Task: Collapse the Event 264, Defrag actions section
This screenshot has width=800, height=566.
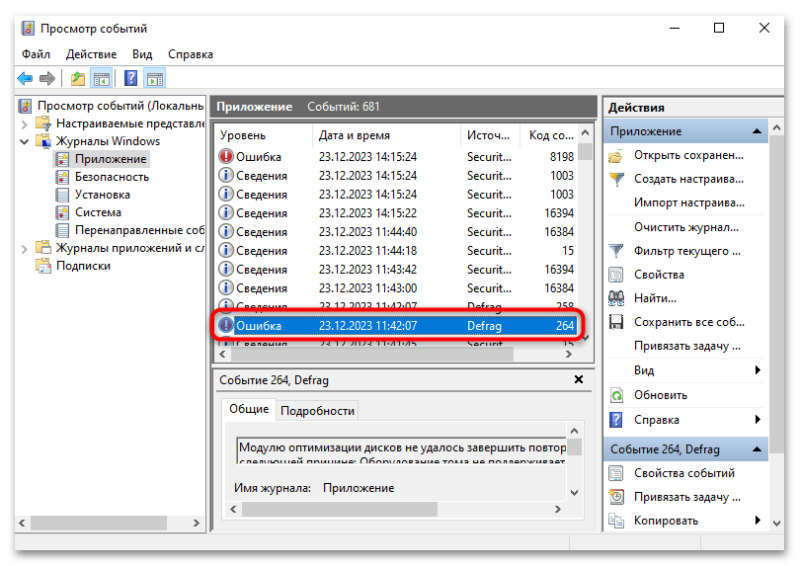Action: (x=757, y=450)
